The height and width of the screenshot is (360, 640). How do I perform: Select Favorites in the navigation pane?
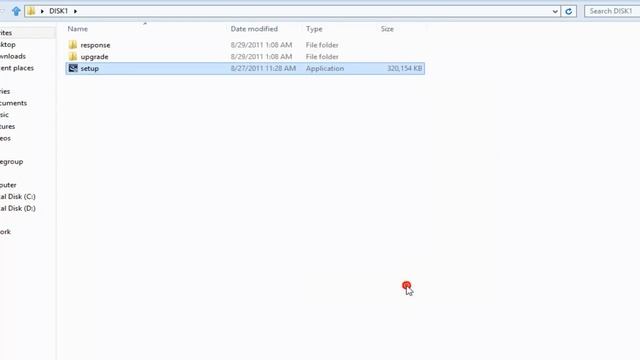6,33
